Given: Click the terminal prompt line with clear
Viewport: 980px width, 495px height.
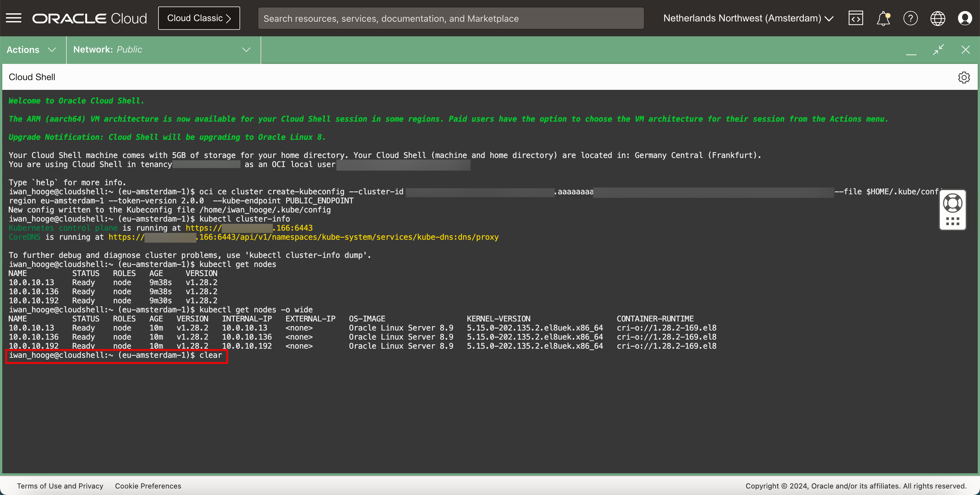Looking at the screenshot, I should [x=116, y=355].
